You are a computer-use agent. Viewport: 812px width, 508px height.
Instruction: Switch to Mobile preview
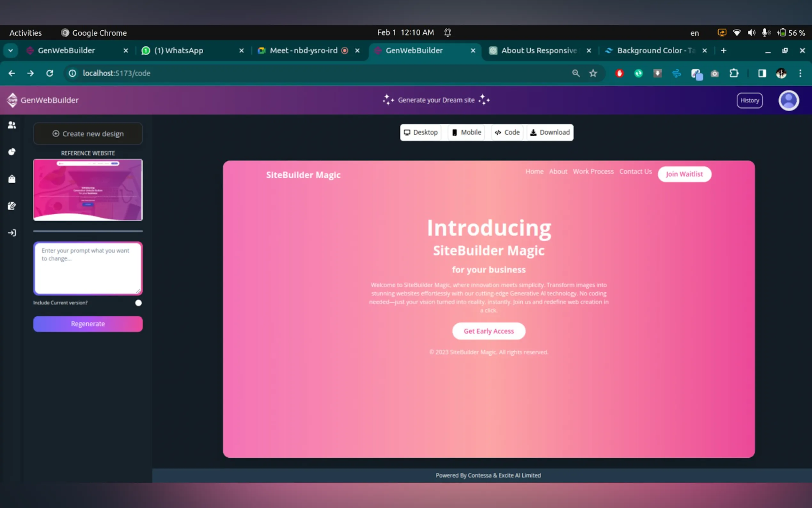(x=467, y=132)
